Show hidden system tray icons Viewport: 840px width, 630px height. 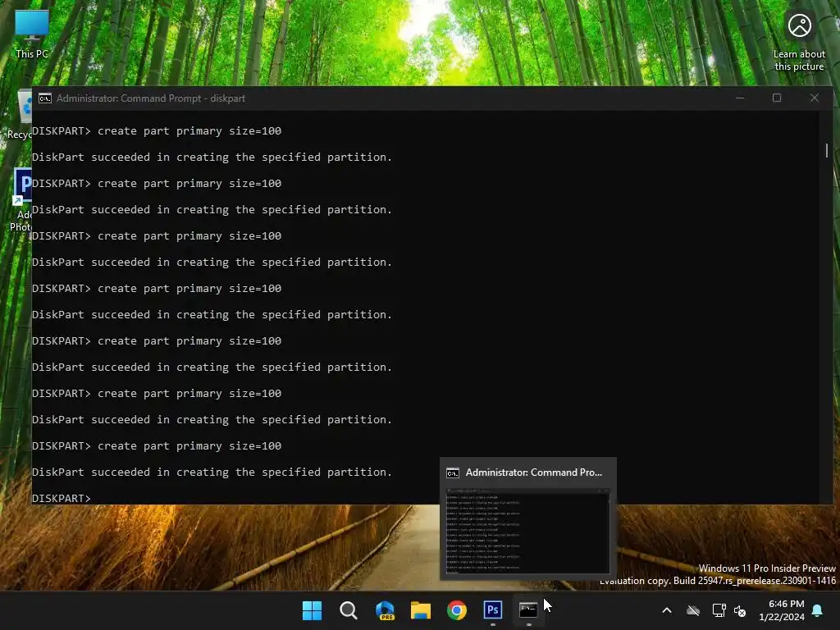point(667,610)
